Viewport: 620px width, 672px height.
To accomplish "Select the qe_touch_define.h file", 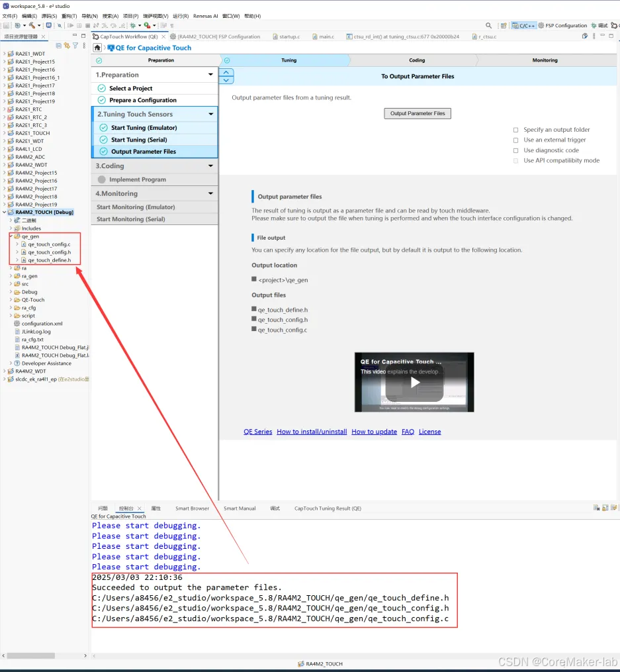I will 49,260.
